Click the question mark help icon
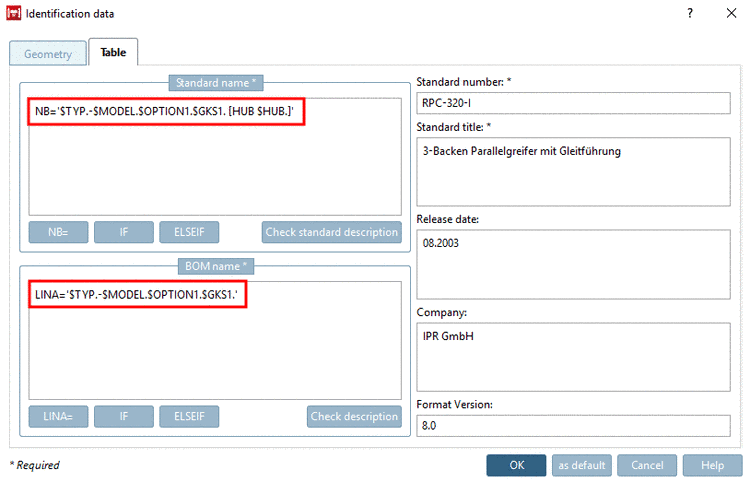The image size is (750, 482). click(690, 14)
